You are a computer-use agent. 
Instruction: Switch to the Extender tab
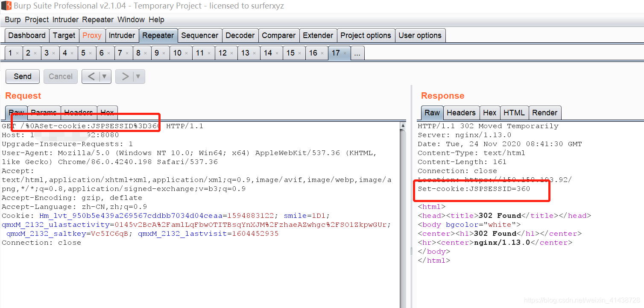point(318,35)
